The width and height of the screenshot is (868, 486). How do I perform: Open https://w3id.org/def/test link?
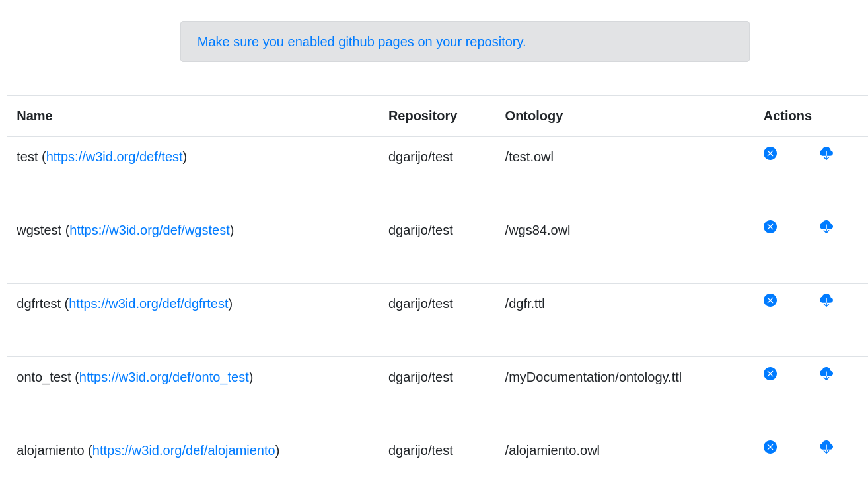114,157
